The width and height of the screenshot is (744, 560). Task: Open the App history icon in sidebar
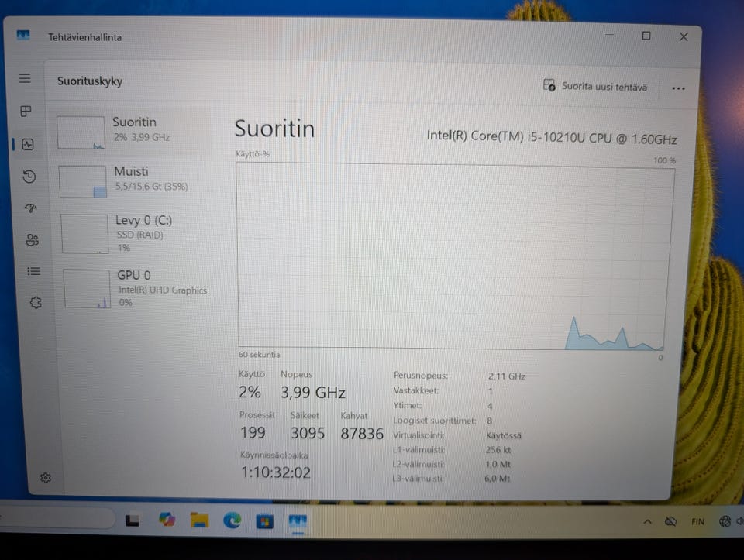tap(29, 177)
